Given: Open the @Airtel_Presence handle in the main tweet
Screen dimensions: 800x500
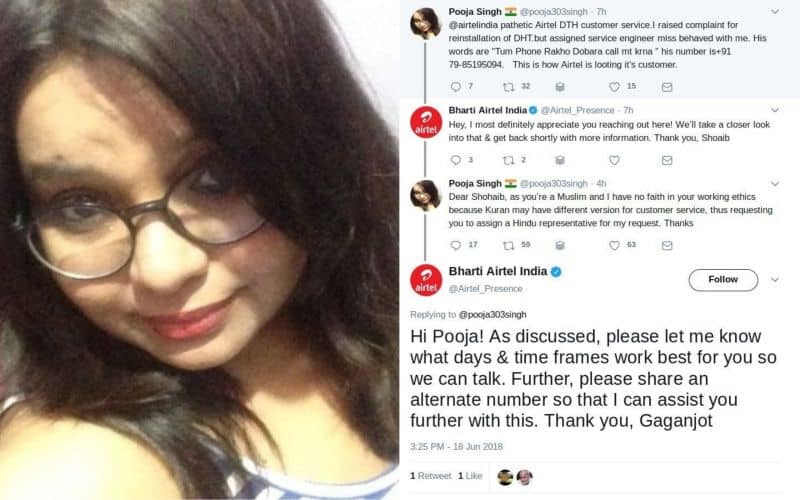Looking at the screenshot, I should coord(485,289).
